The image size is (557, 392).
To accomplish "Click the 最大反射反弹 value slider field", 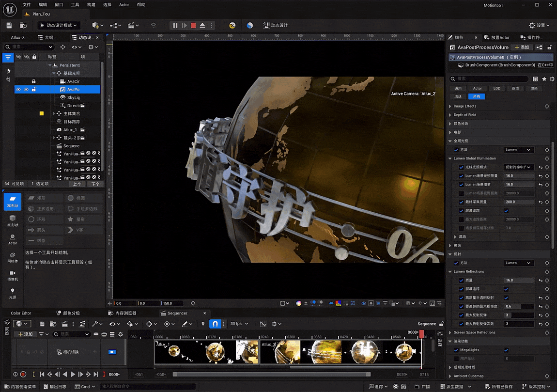I will click(x=519, y=315).
